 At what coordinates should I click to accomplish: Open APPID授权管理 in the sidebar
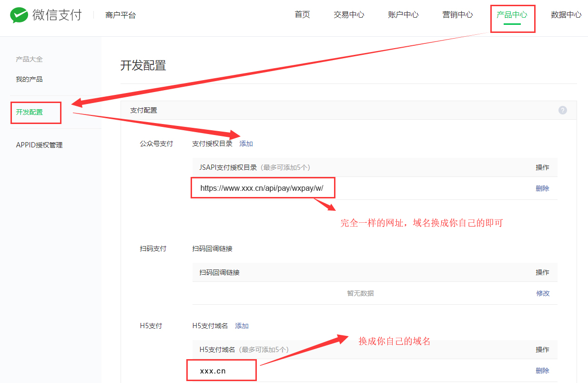point(39,145)
